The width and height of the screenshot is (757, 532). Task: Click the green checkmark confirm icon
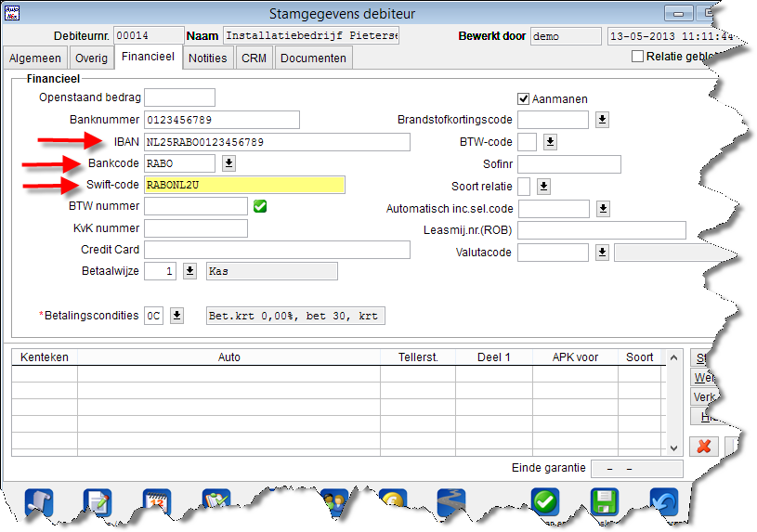click(x=545, y=502)
